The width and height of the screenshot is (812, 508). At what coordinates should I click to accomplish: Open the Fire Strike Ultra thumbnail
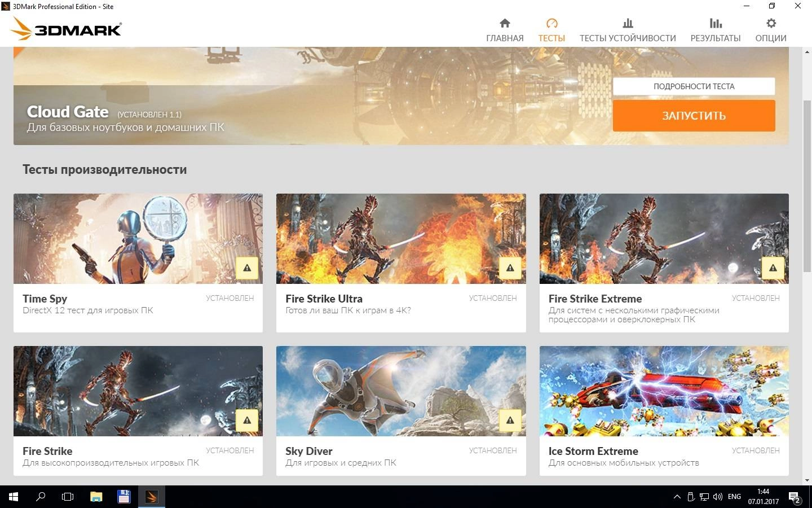pos(401,239)
